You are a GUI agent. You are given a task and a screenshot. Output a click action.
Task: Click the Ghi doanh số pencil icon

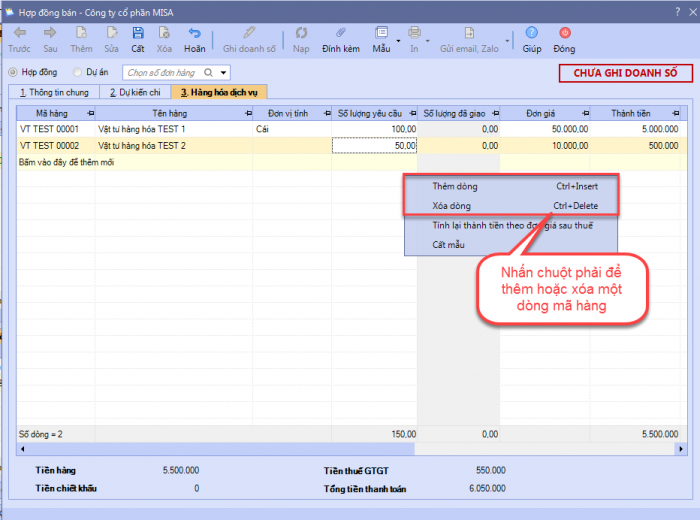coord(248,33)
